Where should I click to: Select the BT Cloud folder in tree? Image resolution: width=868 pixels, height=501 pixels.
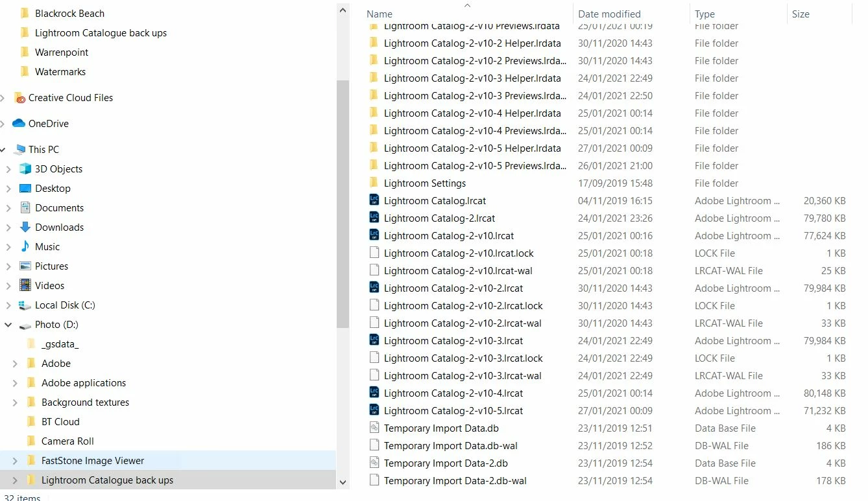pyautogui.click(x=60, y=422)
